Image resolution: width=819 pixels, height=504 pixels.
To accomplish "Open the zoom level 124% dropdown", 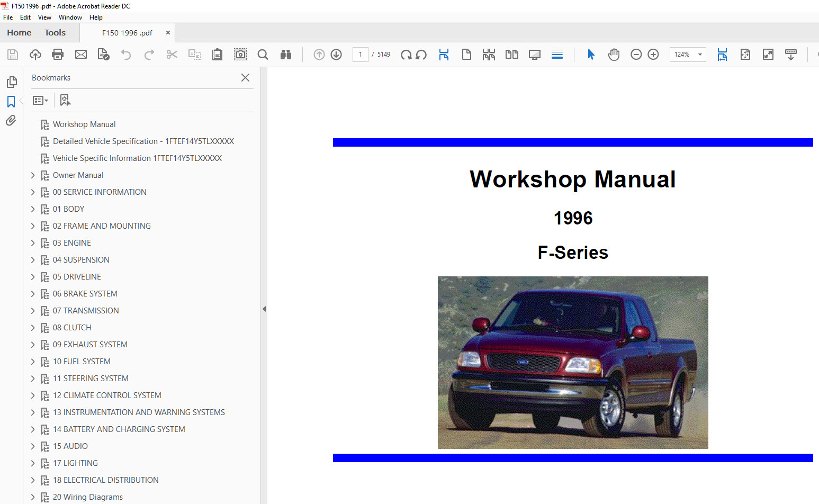I will 700,55.
